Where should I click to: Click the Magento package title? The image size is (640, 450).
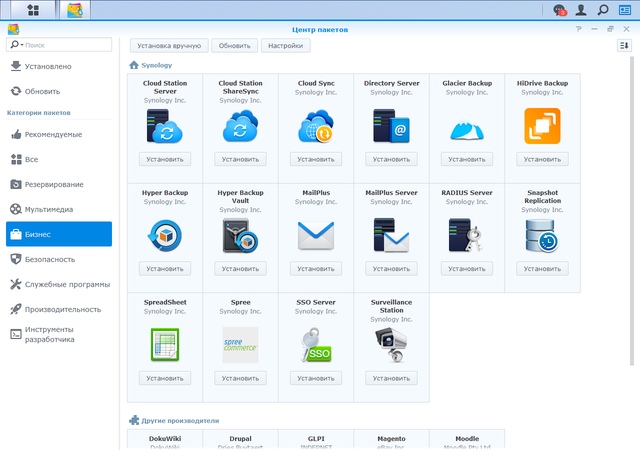click(x=391, y=439)
